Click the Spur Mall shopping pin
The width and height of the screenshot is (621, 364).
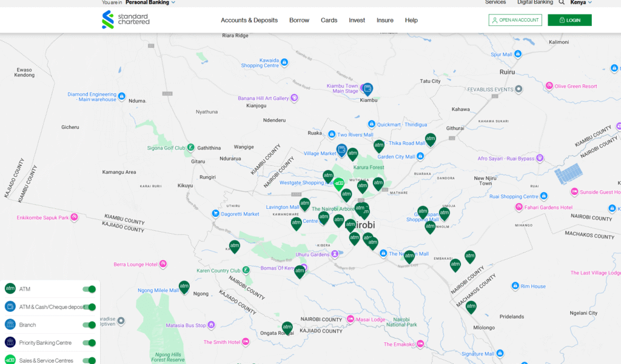pos(518,54)
